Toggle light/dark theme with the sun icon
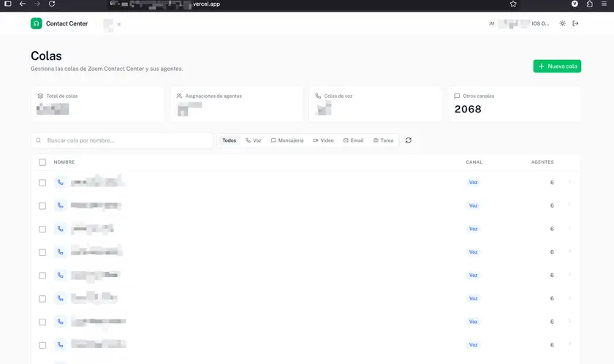Screen dimensions: 614x364 [562, 23]
